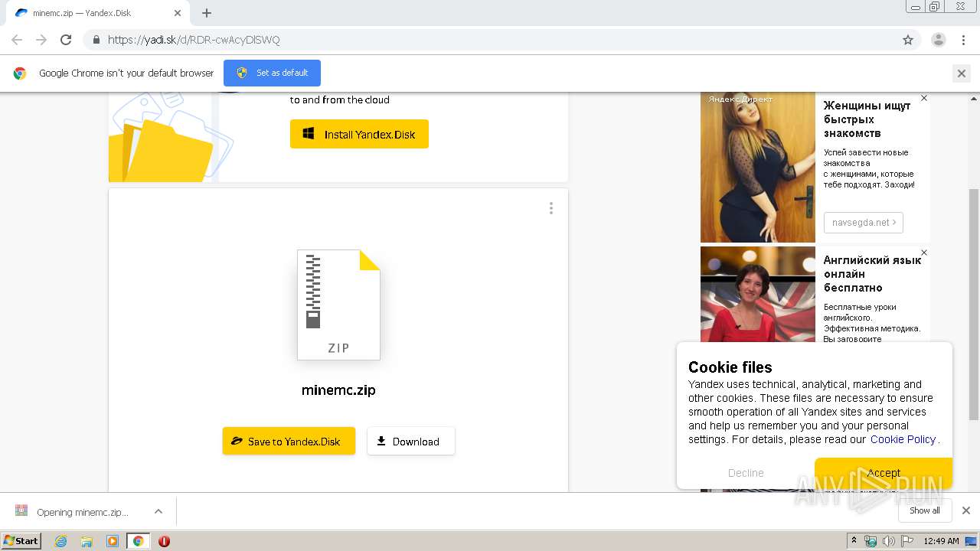Click the Chrome icon in the info bar
This screenshot has width=980, height=551.
coord(20,73)
